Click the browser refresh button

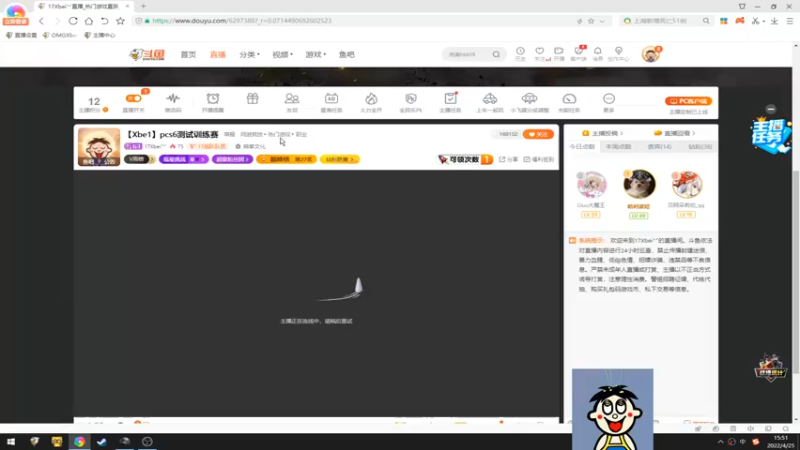coord(73,21)
